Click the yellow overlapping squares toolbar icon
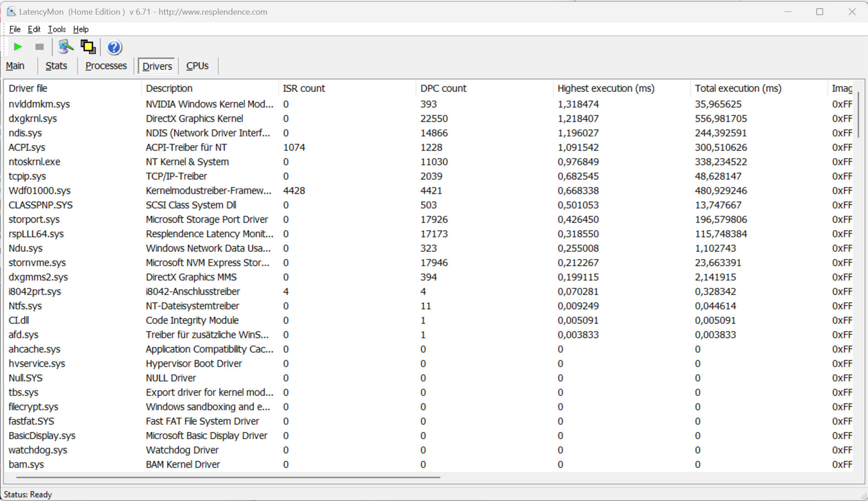Screen dimensions: 868x501 click(88, 47)
